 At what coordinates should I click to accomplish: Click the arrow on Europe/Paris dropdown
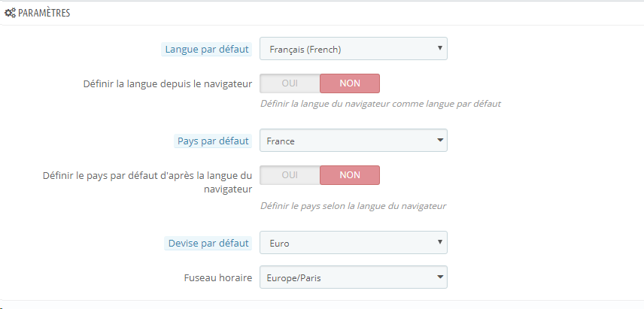[x=439, y=277]
